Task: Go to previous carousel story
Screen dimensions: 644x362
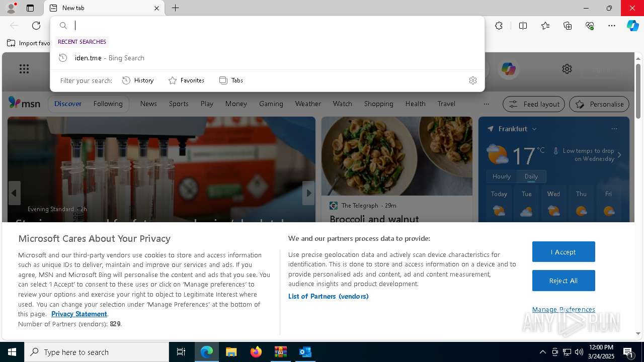Action: tap(14, 193)
